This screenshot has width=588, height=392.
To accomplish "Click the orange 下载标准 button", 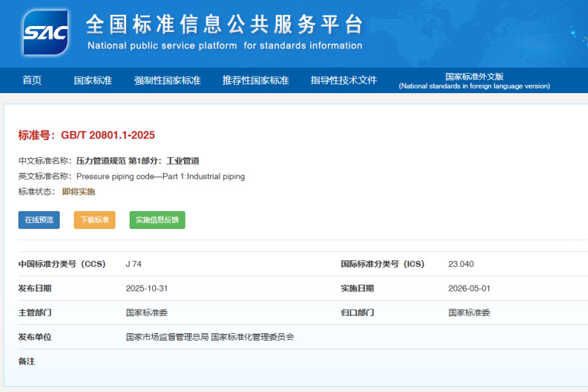I will pyautogui.click(x=95, y=220).
